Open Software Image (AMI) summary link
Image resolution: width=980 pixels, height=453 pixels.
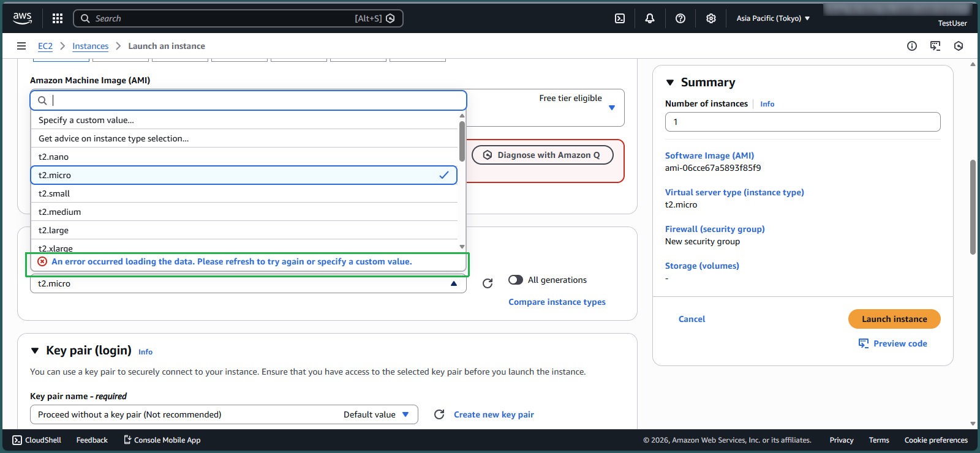pos(709,155)
